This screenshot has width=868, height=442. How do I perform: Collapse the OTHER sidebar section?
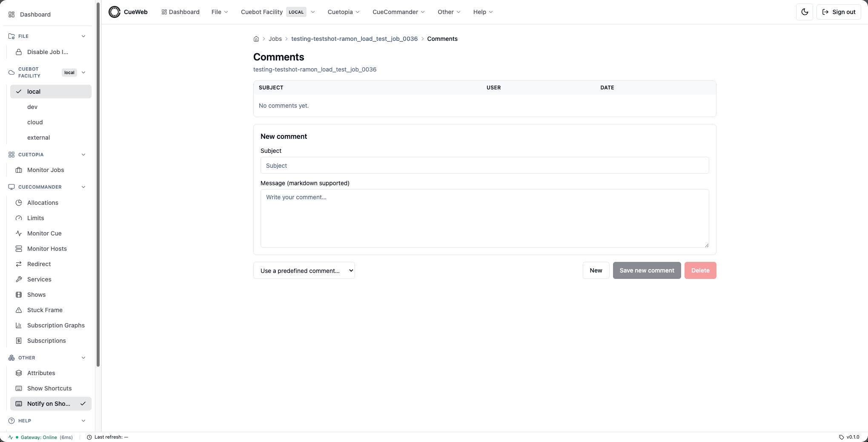pyautogui.click(x=83, y=358)
